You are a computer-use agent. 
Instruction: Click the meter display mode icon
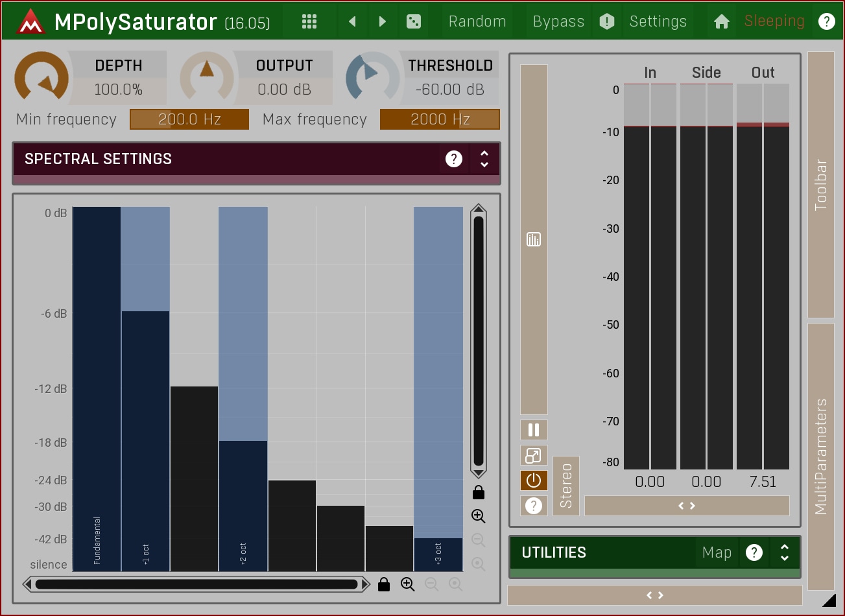(534, 239)
